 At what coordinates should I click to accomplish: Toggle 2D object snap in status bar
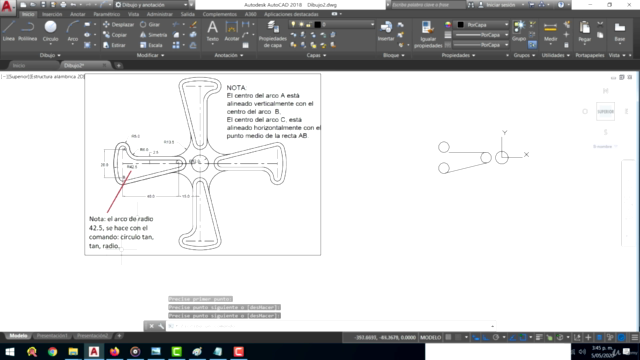[523, 337]
